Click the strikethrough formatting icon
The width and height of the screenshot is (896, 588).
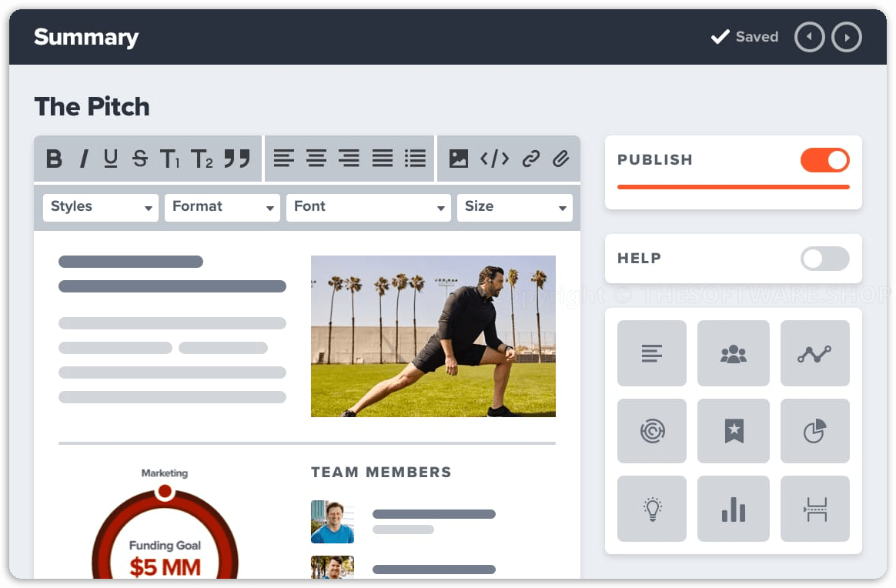coord(139,159)
